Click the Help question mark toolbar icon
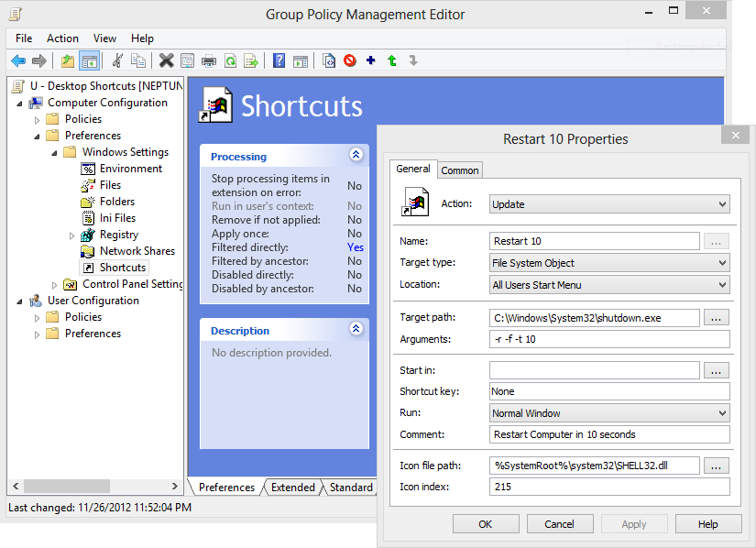The height and width of the screenshot is (548, 756). (277, 60)
